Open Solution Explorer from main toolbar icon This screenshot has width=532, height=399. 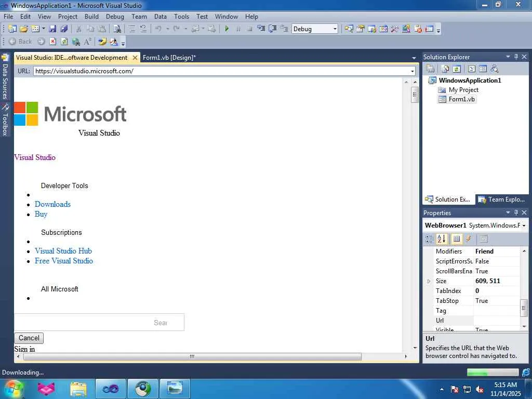pyautogui.click(x=349, y=29)
